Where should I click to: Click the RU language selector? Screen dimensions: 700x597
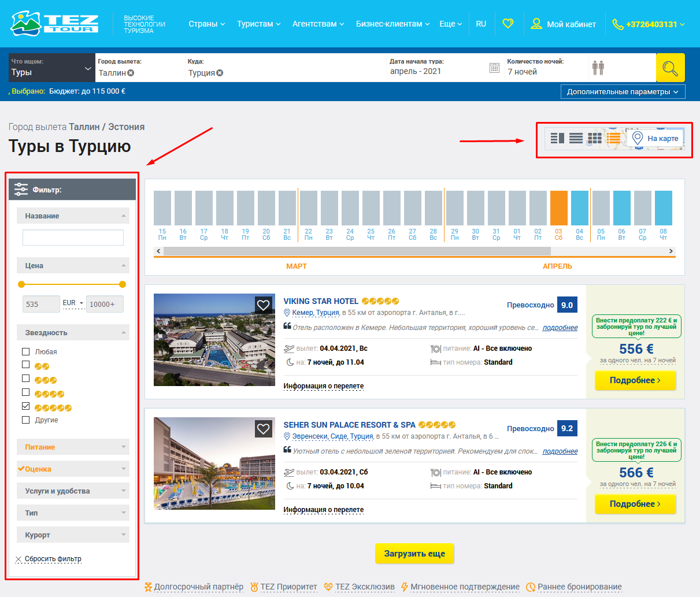(x=481, y=24)
